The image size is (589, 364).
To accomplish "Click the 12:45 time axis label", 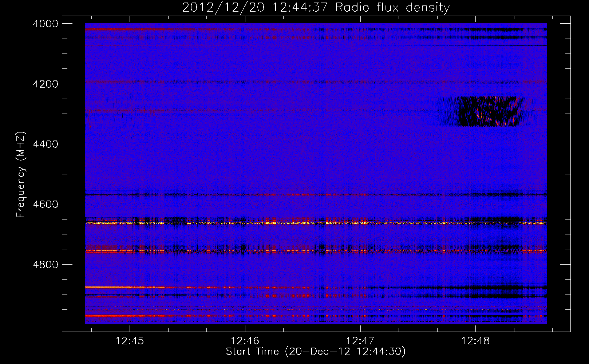I will 130,341.
